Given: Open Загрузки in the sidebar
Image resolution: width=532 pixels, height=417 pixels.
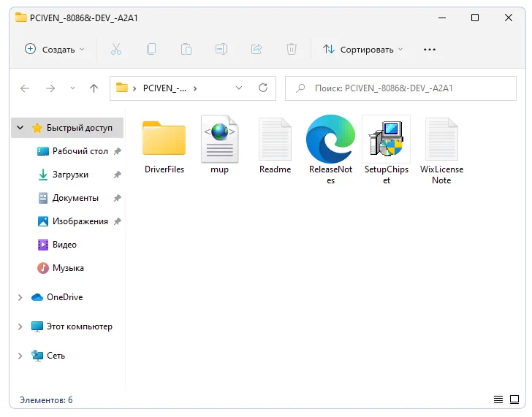Looking at the screenshot, I should point(70,175).
